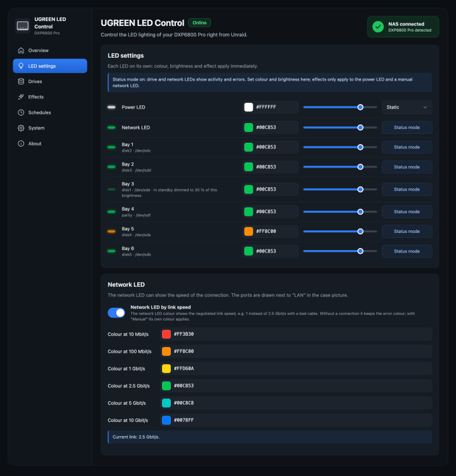The height and width of the screenshot is (476, 456).
Task: Click Status mode button for Bay 2
Action: coord(407,167)
